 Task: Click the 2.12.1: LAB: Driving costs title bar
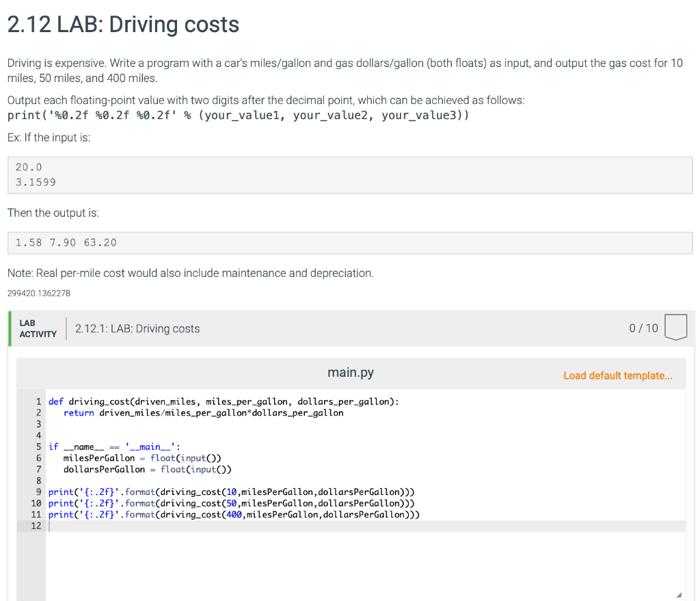(138, 328)
